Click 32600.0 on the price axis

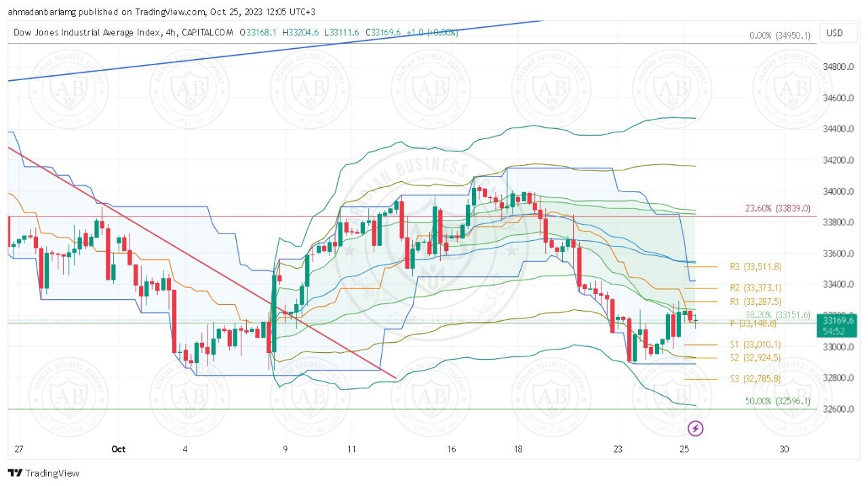tap(838, 409)
